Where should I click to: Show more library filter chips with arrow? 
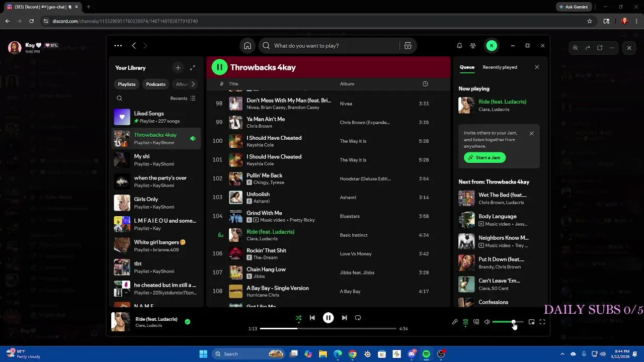193,84
